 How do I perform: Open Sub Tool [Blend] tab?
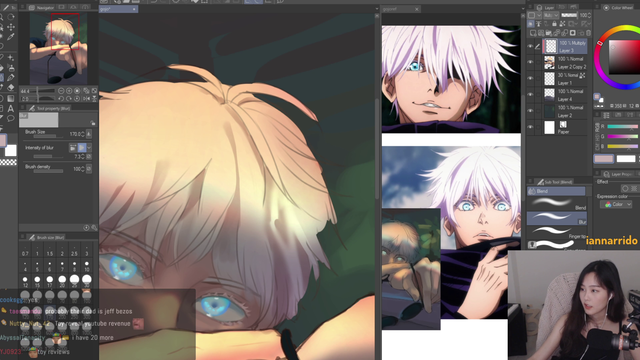coord(555,182)
